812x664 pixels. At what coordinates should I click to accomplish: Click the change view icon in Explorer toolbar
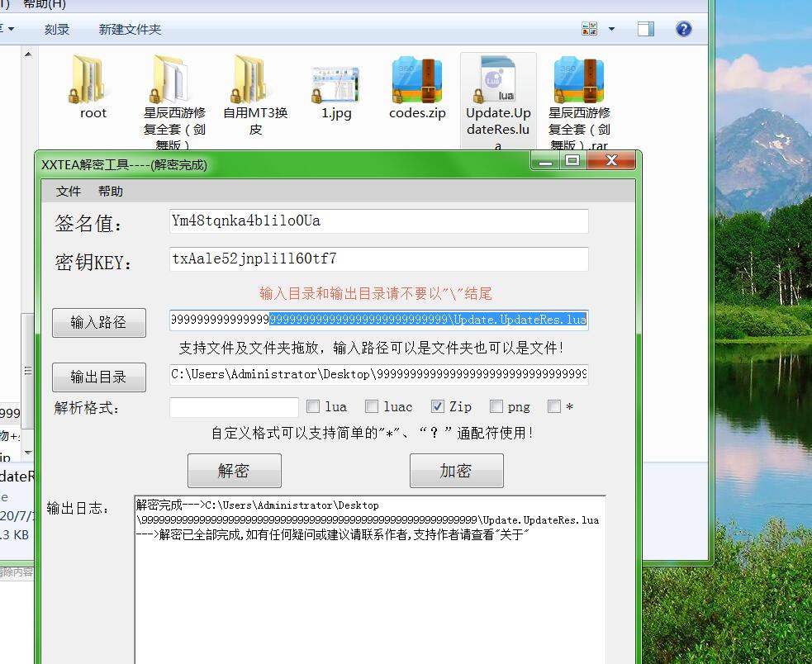(x=588, y=28)
